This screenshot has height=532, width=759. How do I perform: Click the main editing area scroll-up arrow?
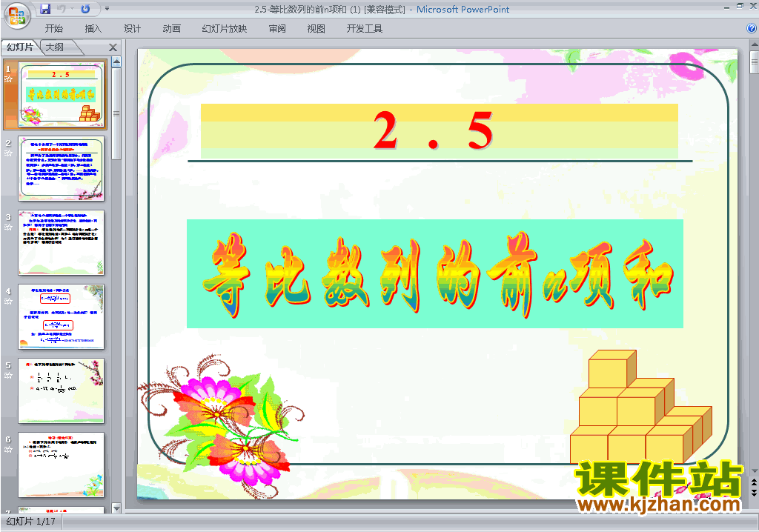(754, 45)
